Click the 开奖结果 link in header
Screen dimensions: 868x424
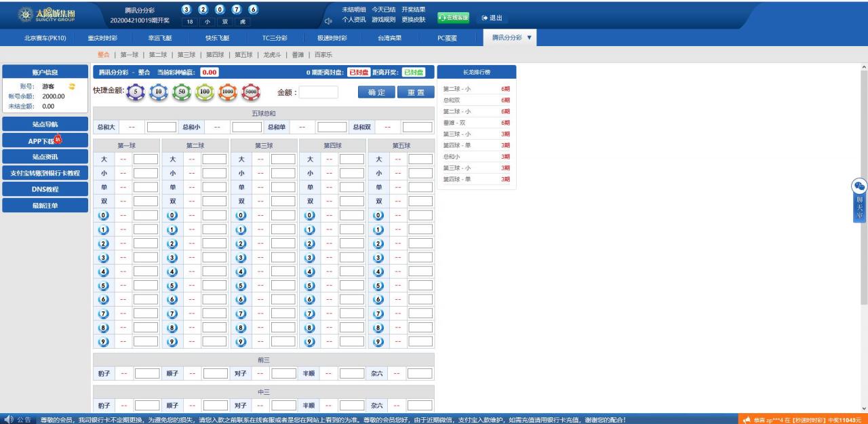pos(413,9)
